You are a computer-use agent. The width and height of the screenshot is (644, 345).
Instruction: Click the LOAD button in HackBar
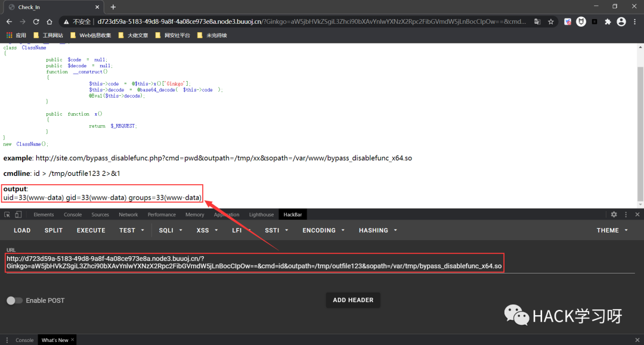coord(22,231)
